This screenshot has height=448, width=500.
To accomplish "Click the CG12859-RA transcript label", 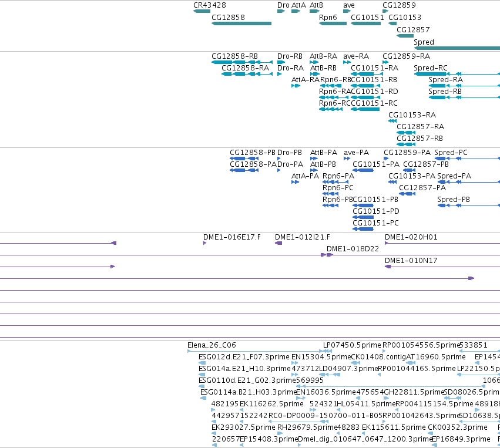I will pyautogui.click(x=406, y=56).
